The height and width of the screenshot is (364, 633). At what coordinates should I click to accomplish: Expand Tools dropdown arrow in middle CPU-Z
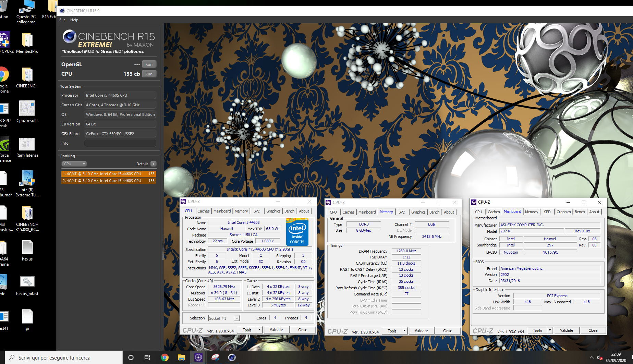(404, 331)
